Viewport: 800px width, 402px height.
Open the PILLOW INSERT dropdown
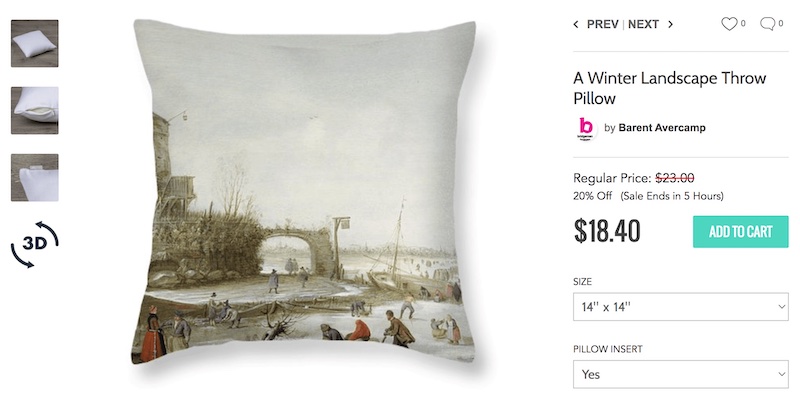(681, 374)
